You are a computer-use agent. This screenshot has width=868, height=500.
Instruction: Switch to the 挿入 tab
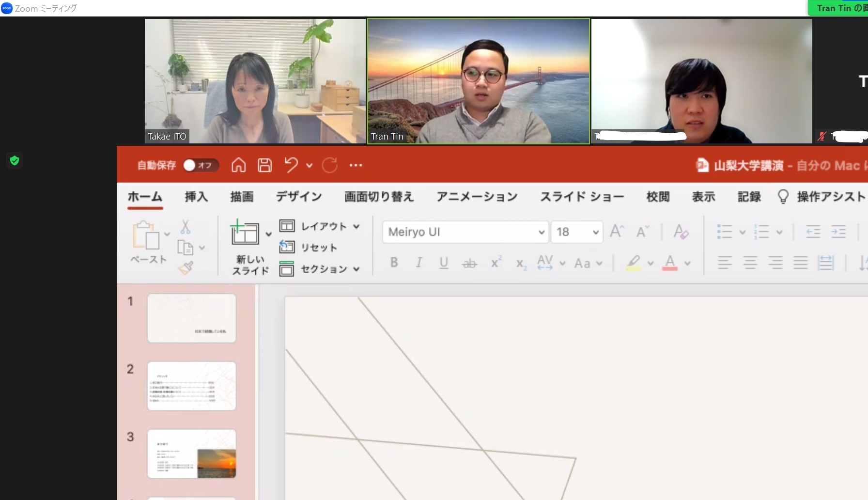point(196,197)
